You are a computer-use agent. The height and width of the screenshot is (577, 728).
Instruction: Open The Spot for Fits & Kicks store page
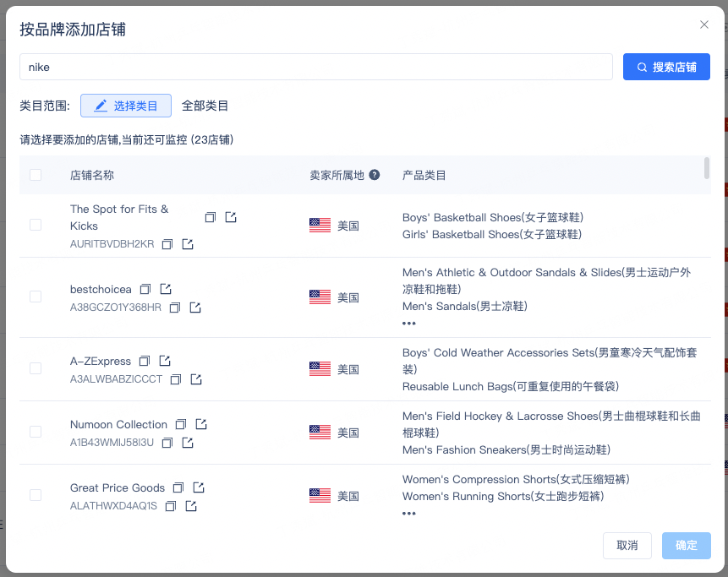(231, 217)
